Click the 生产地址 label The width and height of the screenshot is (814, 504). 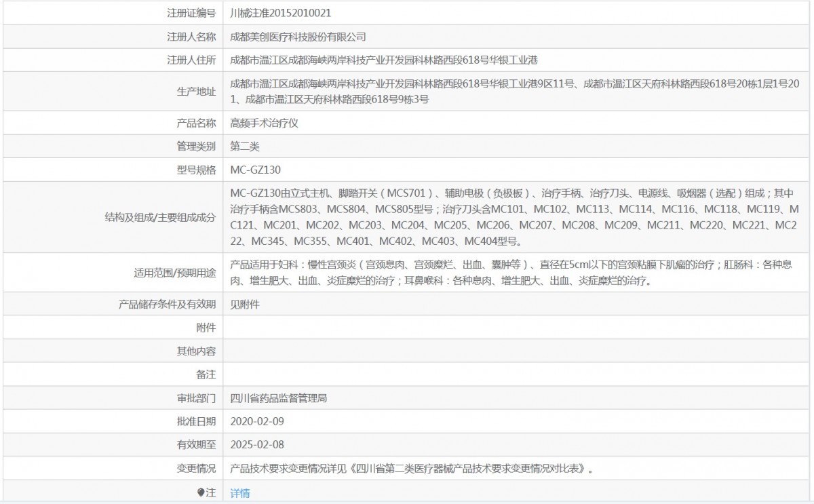(196, 92)
